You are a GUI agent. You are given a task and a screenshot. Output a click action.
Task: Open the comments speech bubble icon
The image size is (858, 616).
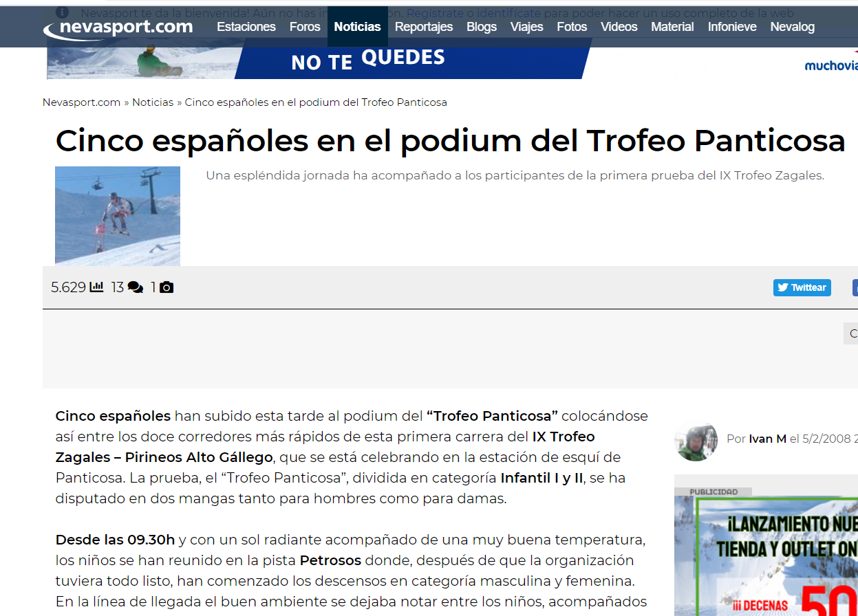point(136,287)
